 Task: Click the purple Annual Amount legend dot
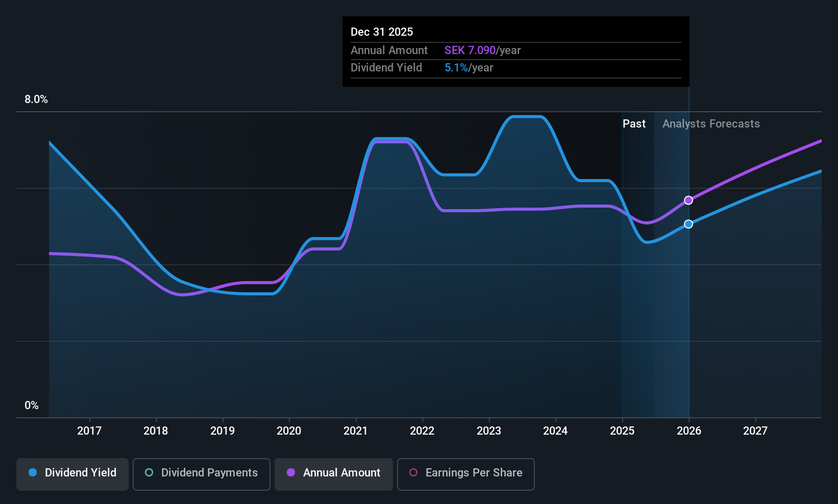[291, 473]
